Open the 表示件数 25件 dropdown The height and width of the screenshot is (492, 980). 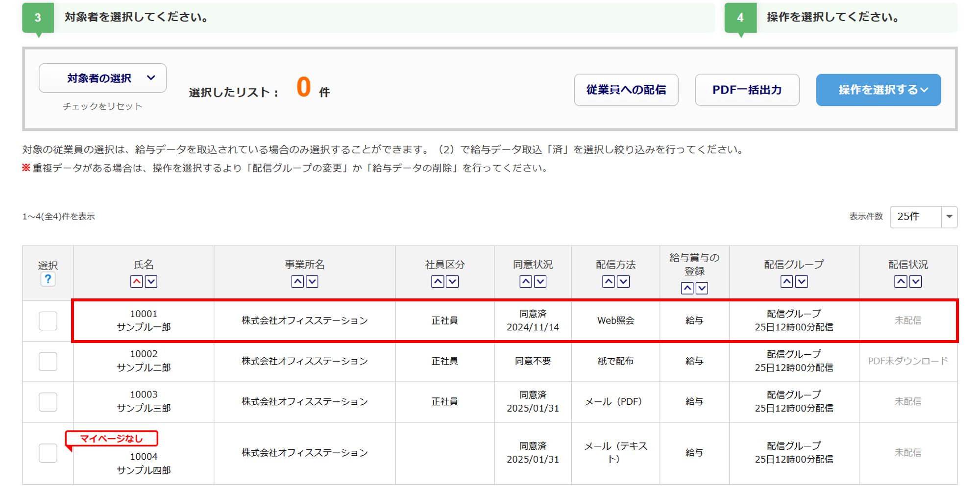point(923,217)
